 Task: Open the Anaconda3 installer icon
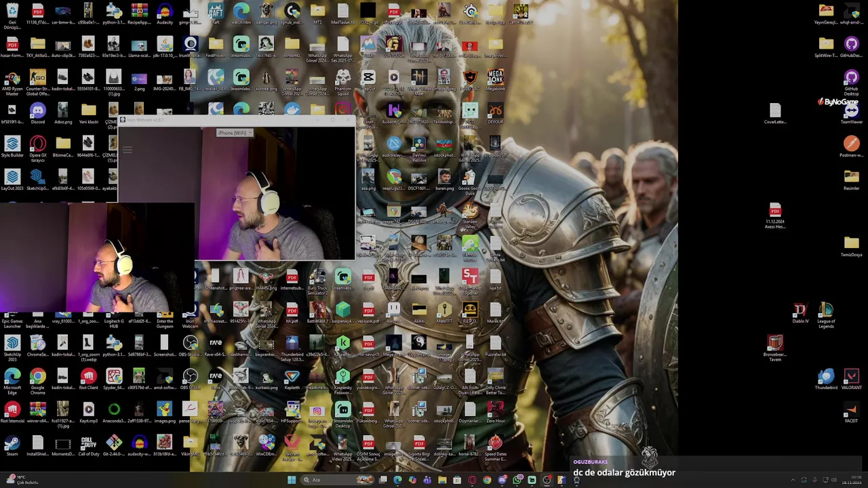coord(114,412)
